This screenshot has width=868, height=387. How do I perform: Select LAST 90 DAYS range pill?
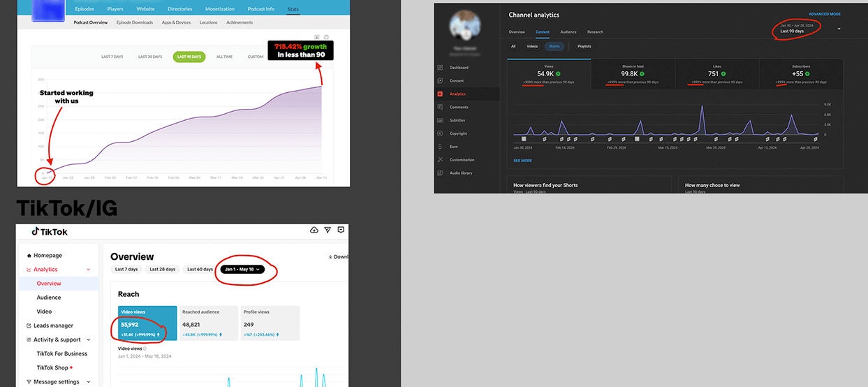tap(189, 57)
